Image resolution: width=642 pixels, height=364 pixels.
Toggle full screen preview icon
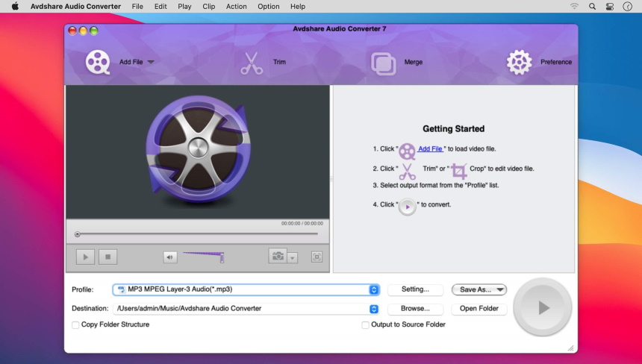317,257
